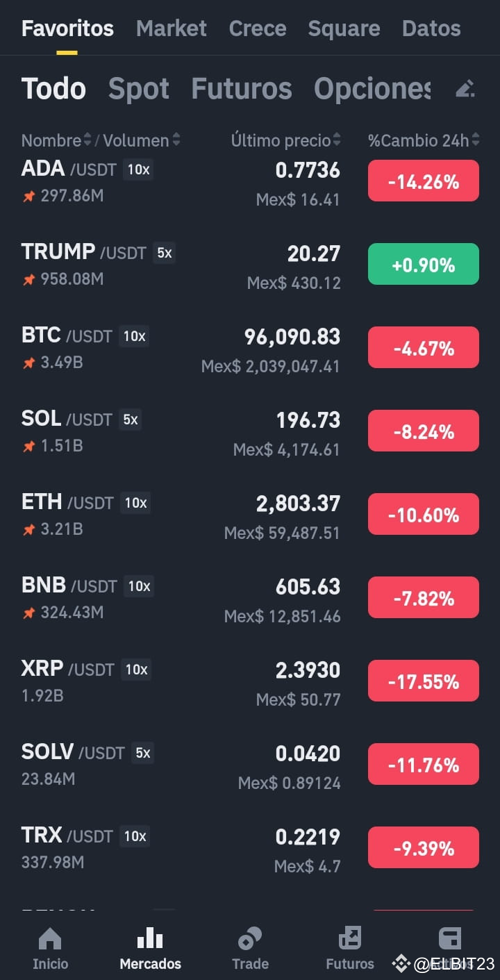The height and width of the screenshot is (980, 500).
Task: Toggle TRUMP +0.90% change badge
Action: click(424, 264)
